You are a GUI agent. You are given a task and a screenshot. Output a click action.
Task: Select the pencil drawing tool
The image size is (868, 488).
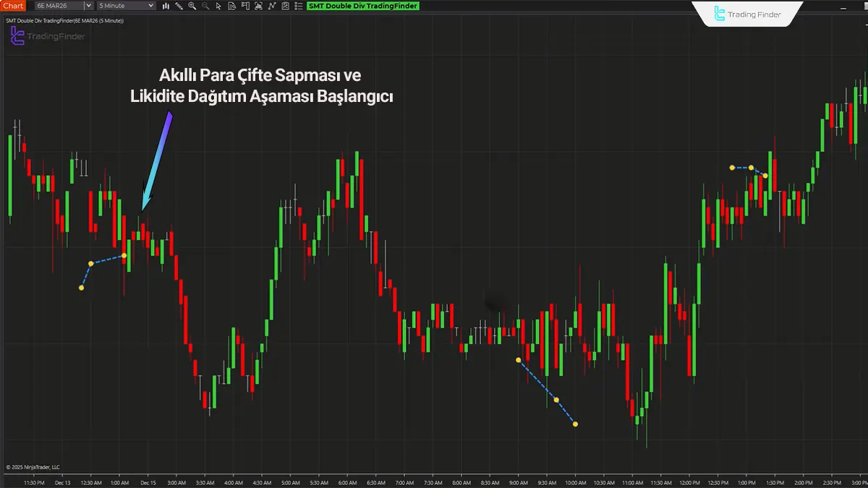pyautogui.click(x=179, y=5)
